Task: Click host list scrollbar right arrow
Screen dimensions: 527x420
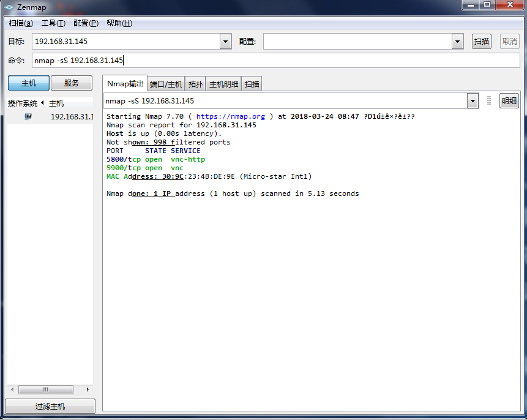Action: pos(88,389)
